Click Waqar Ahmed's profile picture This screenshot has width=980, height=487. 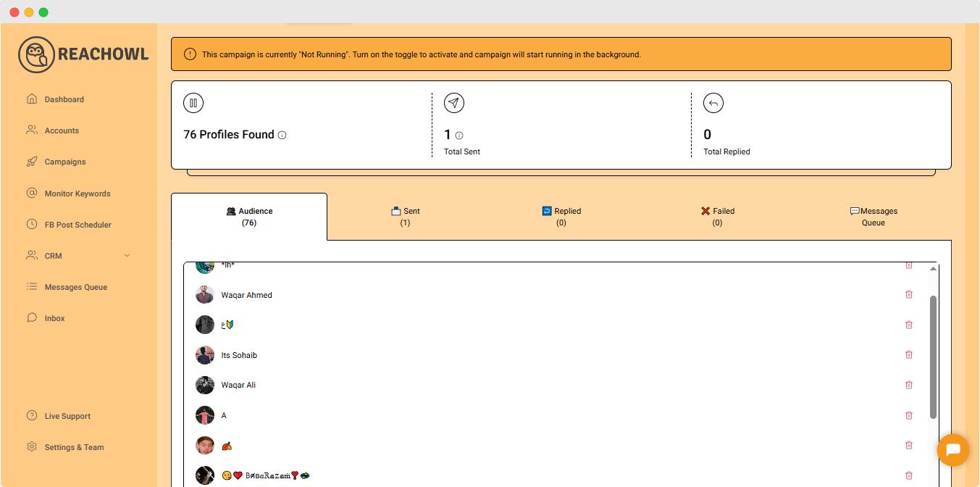tap(205, 295)
